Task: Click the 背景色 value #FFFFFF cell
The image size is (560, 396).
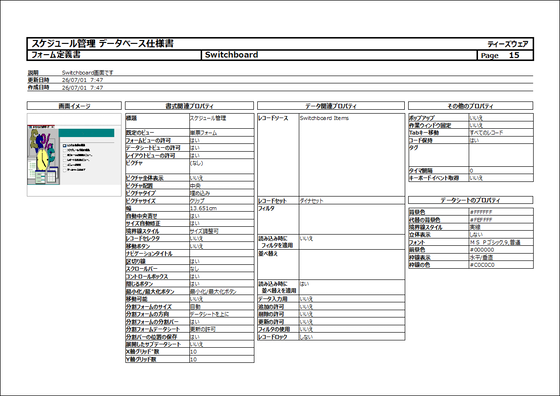Action: [x=501, y=212]
